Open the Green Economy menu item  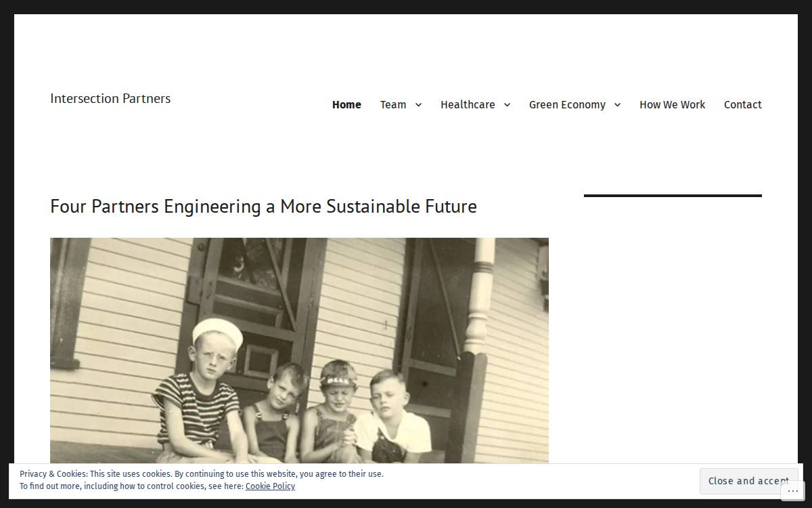coord(567,104)
